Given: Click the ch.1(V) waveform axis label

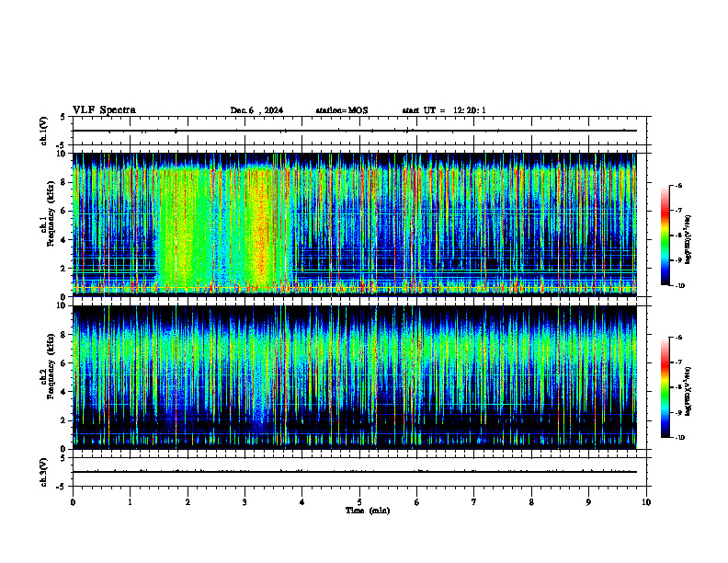Looking at the screenshot, I should click(44, 131).
